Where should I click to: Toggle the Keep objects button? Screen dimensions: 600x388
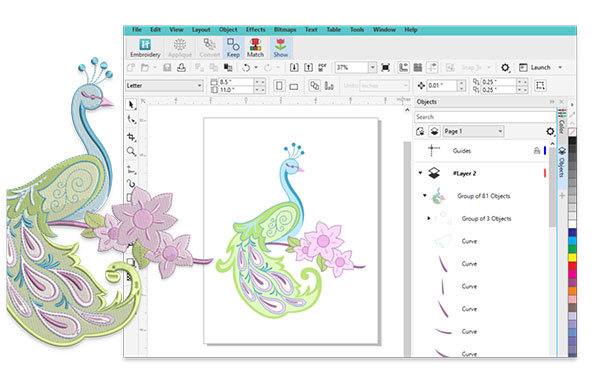(233, 48)
